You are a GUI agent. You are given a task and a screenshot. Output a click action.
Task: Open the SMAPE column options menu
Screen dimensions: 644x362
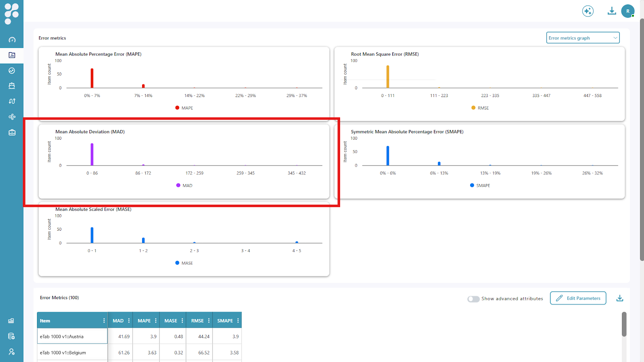coord(238,321)
